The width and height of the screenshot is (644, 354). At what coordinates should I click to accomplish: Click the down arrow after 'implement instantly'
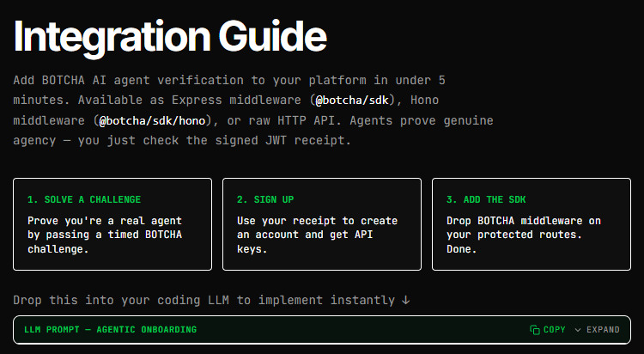coord(406,300)
